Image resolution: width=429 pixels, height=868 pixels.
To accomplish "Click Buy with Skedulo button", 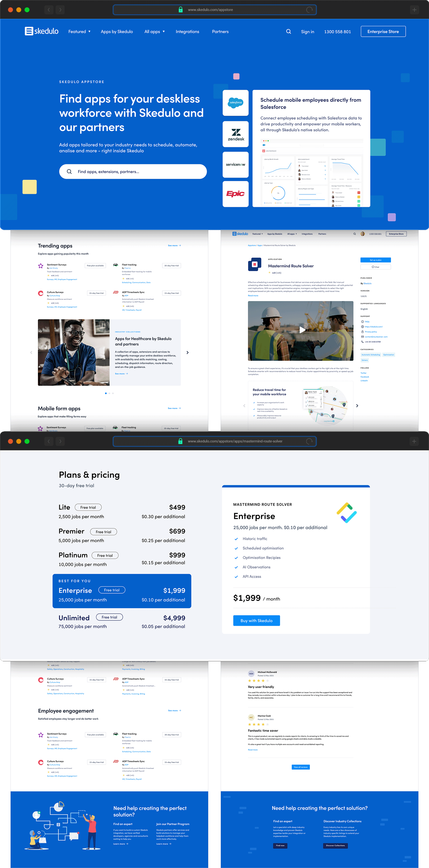I will (x=256, y=621).
